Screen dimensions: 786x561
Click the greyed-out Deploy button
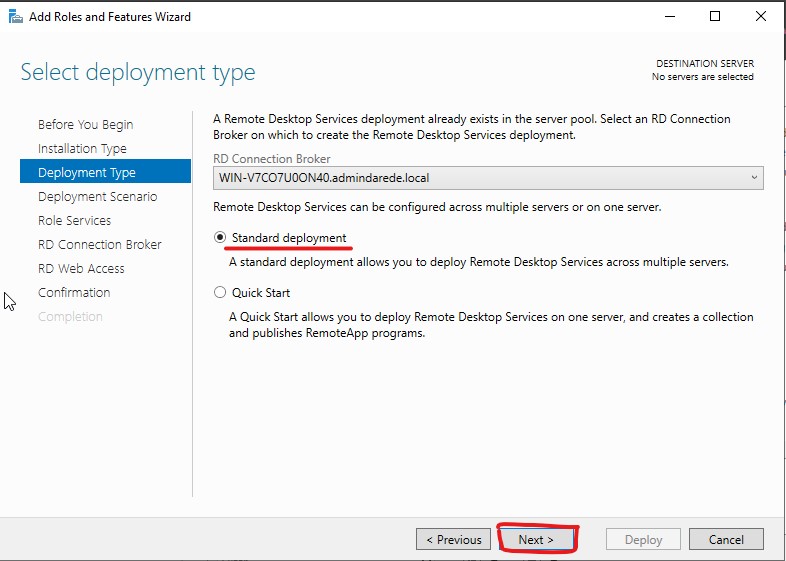pos(643,539)
